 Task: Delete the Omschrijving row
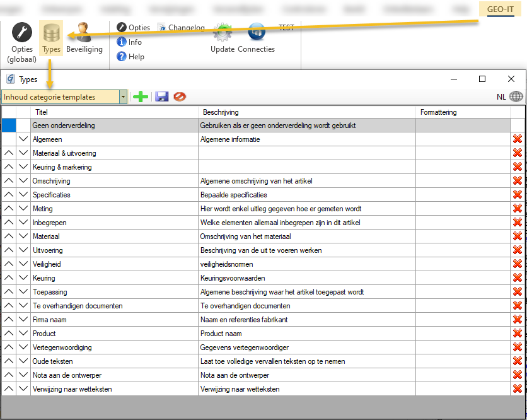pyautogui.click(x=518, y=181)
